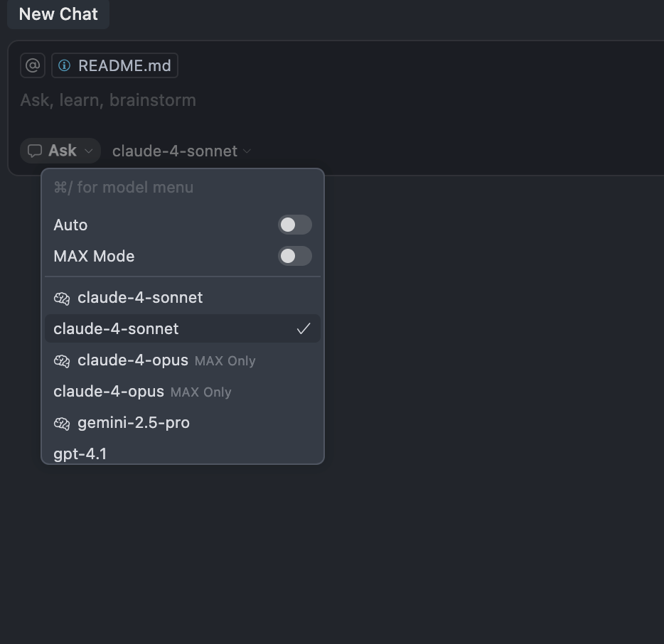664x644 pixels.
Task: Select gemini-2.5-pro from the model list
Action: pyautogui.click(x=135, y=422)
